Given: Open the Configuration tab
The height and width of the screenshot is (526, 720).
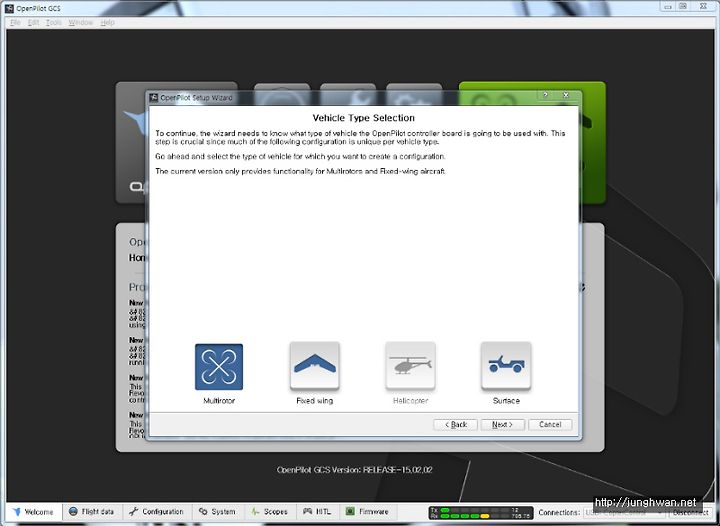Looking at the screenshot, I should coord(156,511).
